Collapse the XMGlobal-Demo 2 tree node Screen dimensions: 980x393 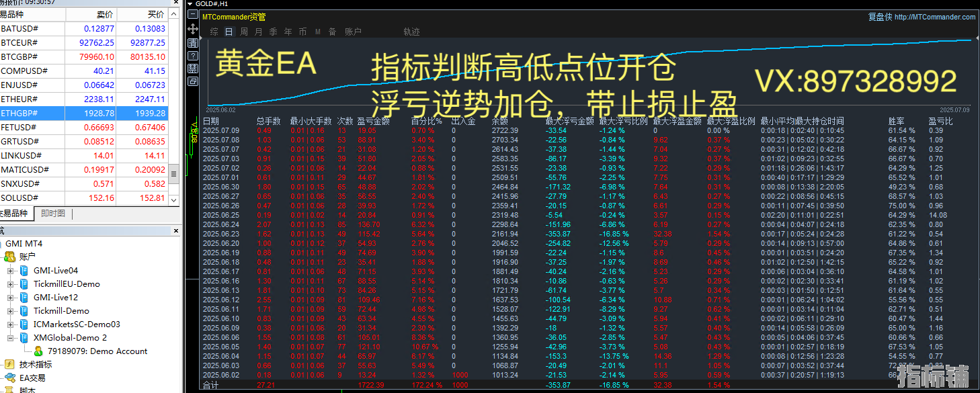click(10, 338)
